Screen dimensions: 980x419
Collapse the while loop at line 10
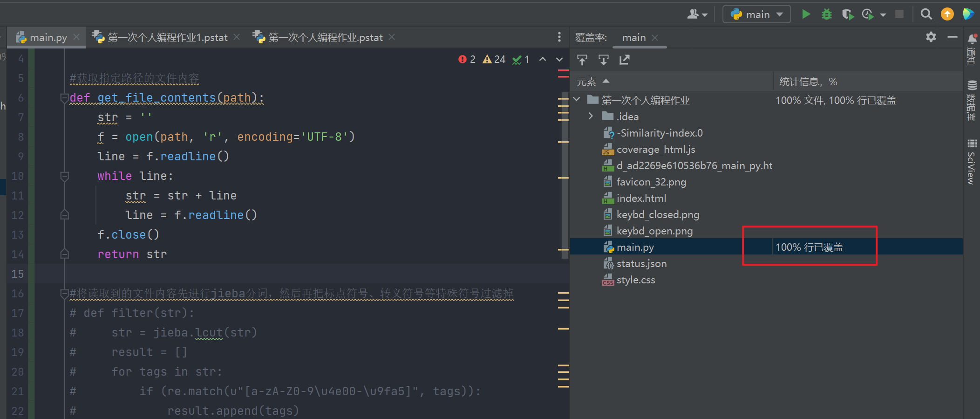(65, 176)
